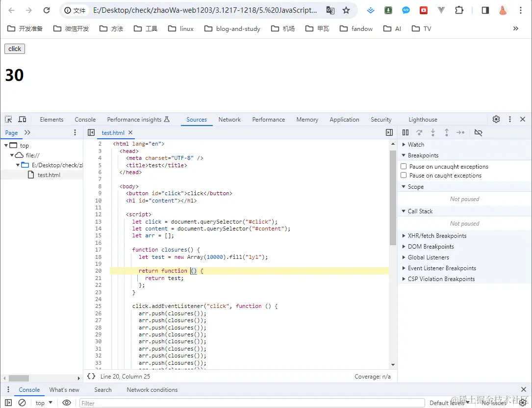This screenshot has height=408, width=532.
Task: Open the blog-and-study bookmark folder
Action: click(x=232, y=28)
